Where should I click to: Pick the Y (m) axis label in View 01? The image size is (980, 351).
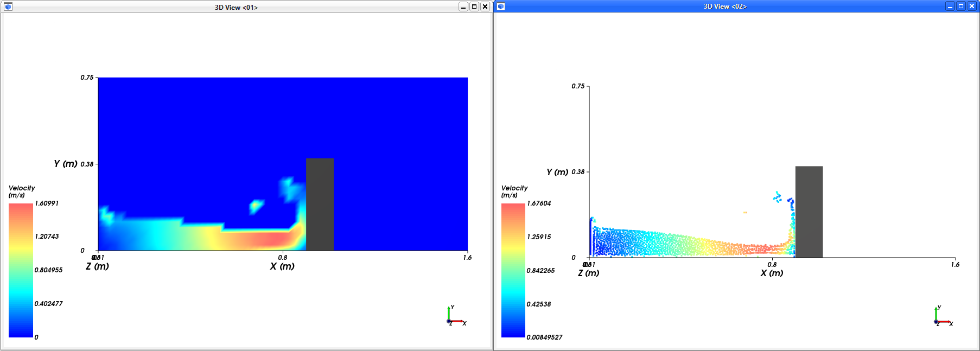[x=66, y=164]
